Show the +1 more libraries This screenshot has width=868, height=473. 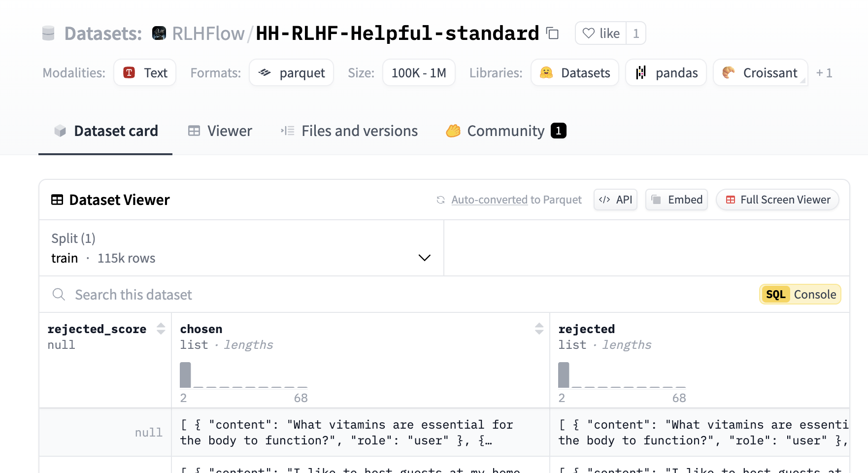coord(824,73)
